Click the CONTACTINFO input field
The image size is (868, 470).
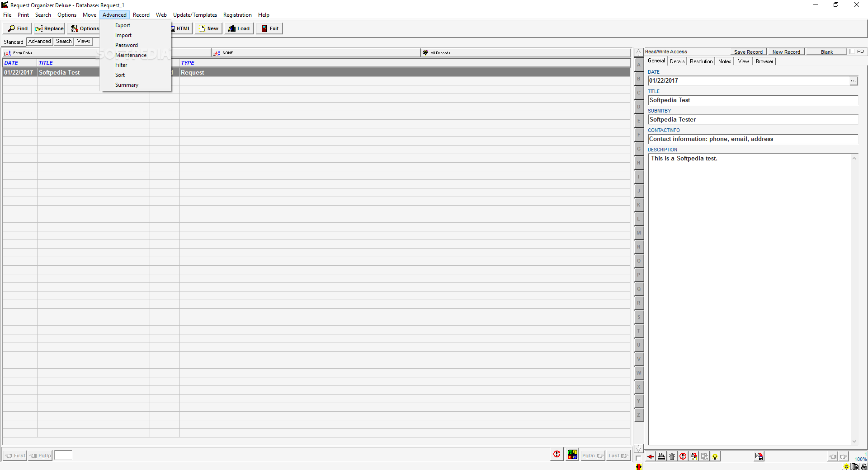click(x=753, y=139)
